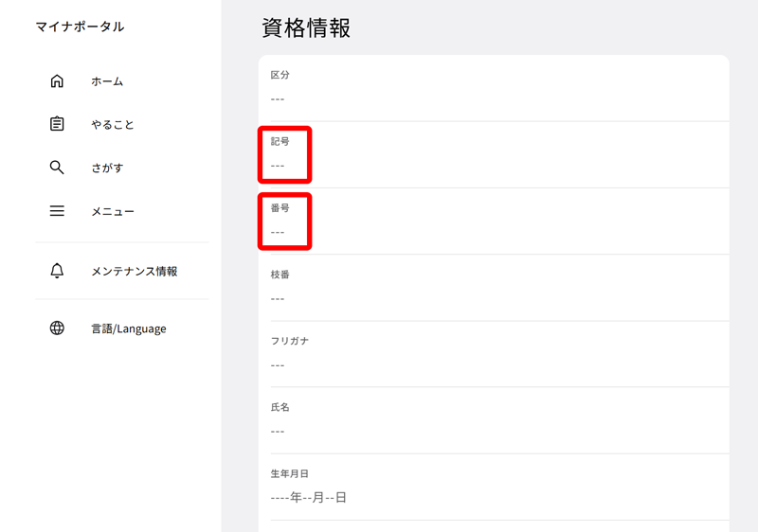Click the フリガナ field row
Image resolution: width=758 pixels, height=532 pixels.
493,353
